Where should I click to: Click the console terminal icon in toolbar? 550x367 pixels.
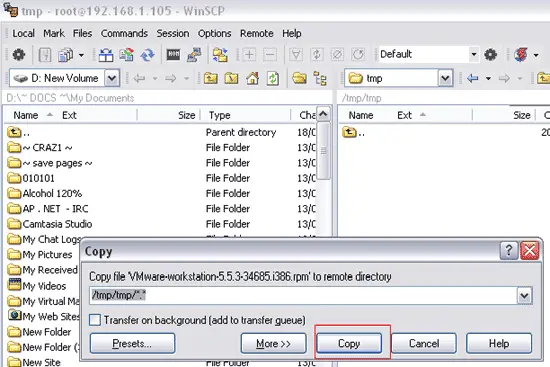pos(173,55)
